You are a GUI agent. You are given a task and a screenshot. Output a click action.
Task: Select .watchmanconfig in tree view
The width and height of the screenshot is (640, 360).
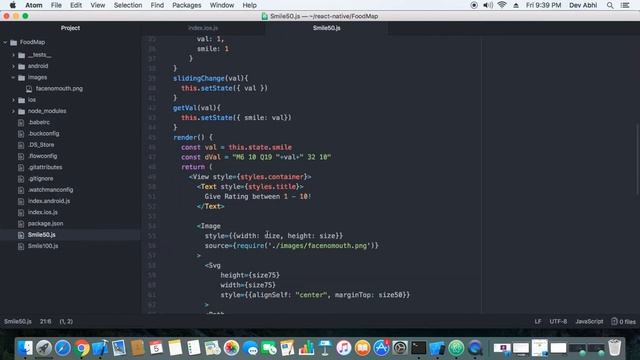coord(50,190)
